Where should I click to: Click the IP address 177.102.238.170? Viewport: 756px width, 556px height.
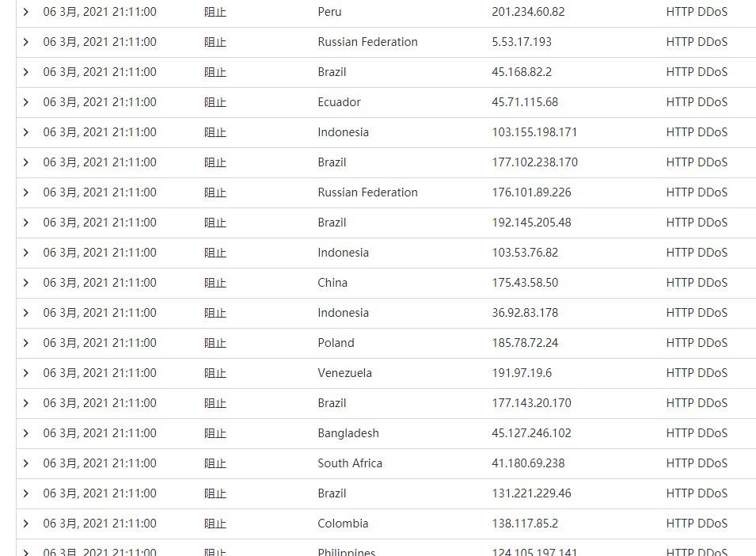coord(534,162)
